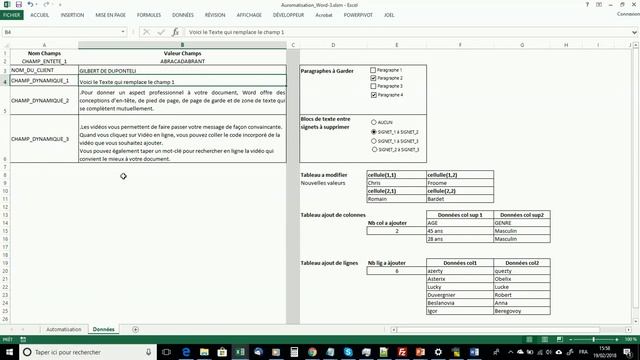
Task: Redo the last undone action
Action: pos(46,4)
